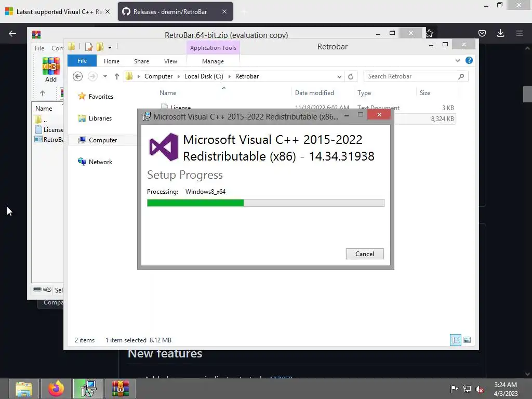Open the File tab in Retrobar explorer
Viewport: 532px width, 399px height.
point(82,61)
